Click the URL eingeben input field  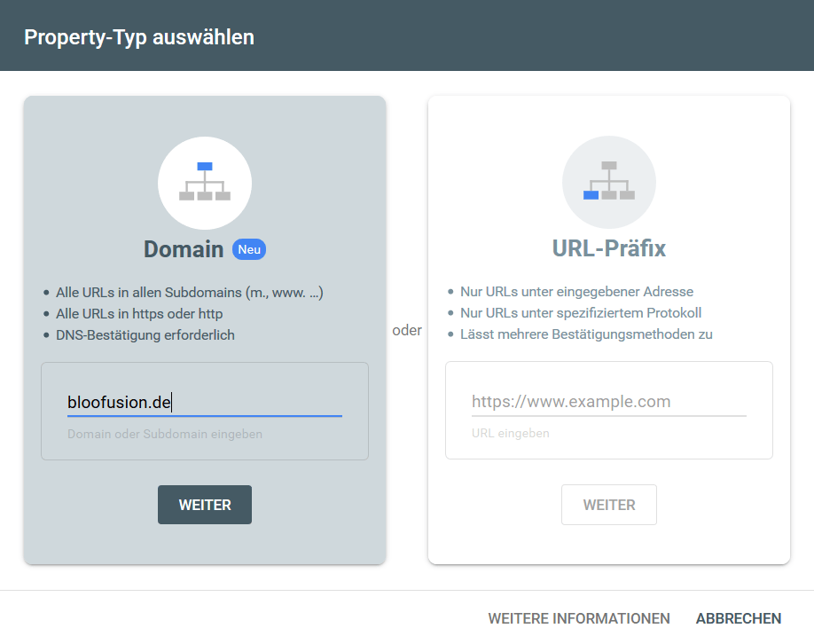tap(609, 402)
